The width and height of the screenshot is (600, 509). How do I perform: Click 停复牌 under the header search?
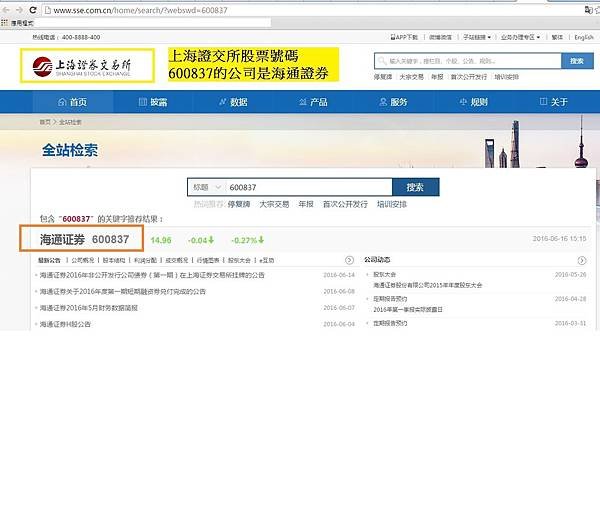pyautogui.click(x=383, y=77)
